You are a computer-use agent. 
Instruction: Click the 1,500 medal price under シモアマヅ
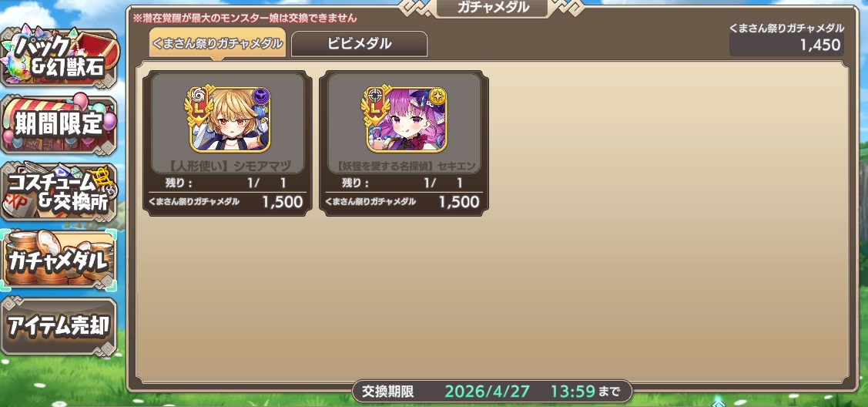pos(283,202)
